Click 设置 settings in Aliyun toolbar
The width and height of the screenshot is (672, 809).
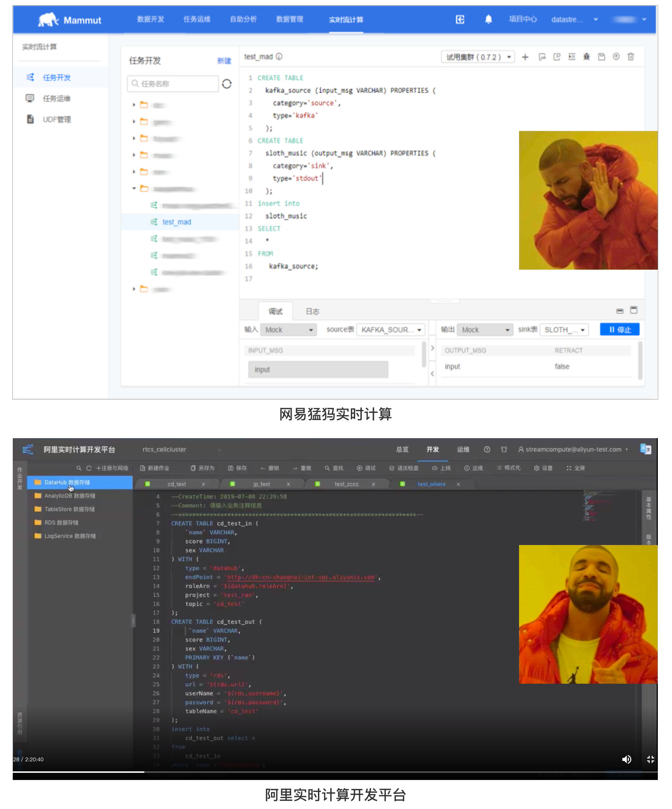coord(543,468)
